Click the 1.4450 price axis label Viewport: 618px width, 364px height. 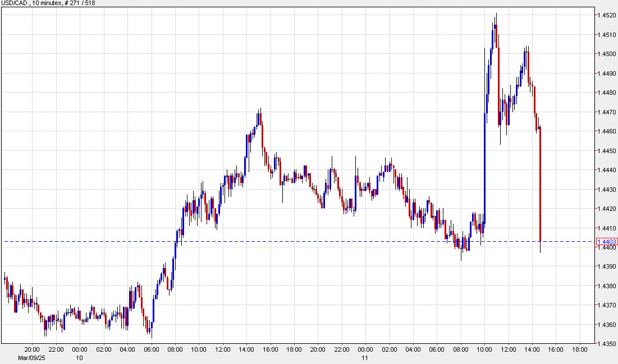607,151
